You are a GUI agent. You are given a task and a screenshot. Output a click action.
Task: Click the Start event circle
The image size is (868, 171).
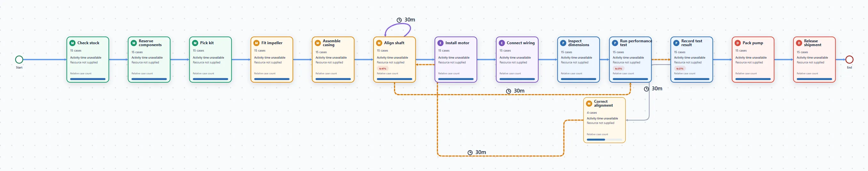click(x=19, y=60)
